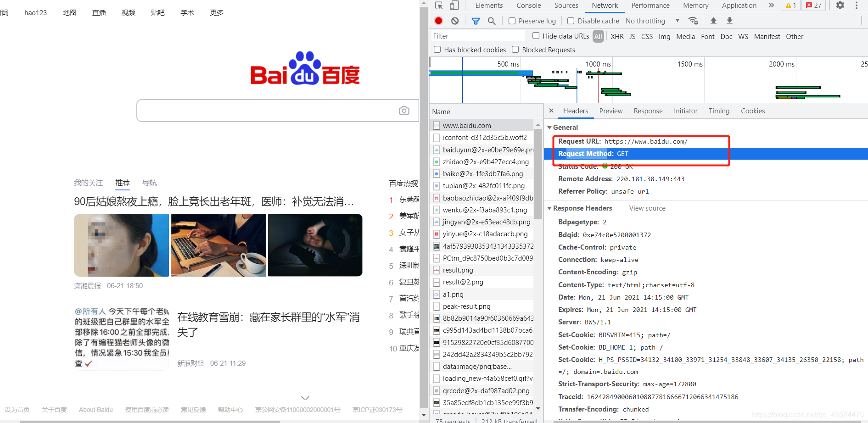Check Hide data URLs
Screen dimensions: 868x423
536,36
